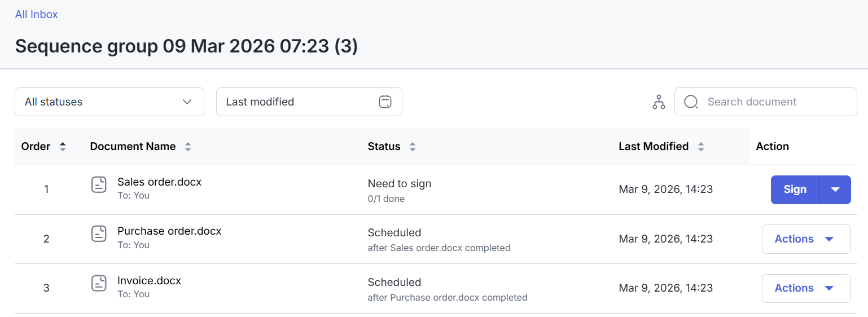Click the Purchase order.docx document icon
868x317 pixels.
(99, 234)
